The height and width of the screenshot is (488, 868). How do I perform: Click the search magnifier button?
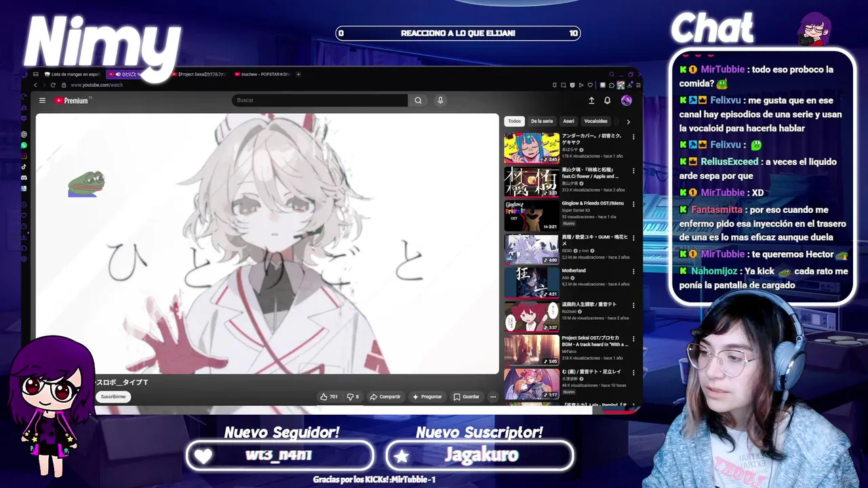click(x=418, y=100)
